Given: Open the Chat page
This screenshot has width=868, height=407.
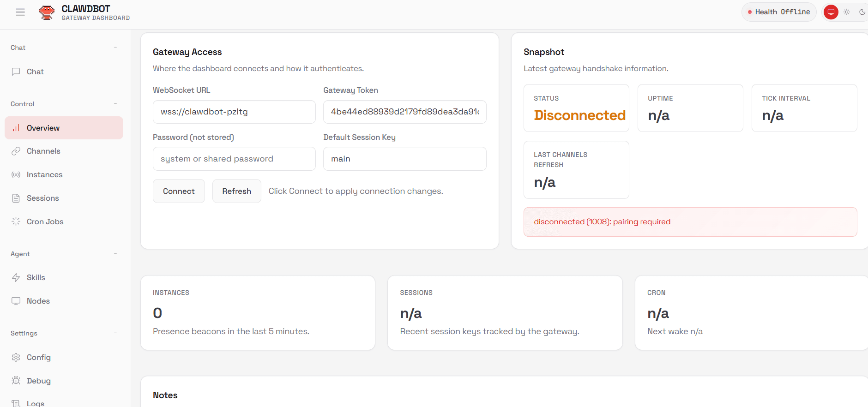Looking at the screenshot, I should 64,72.
